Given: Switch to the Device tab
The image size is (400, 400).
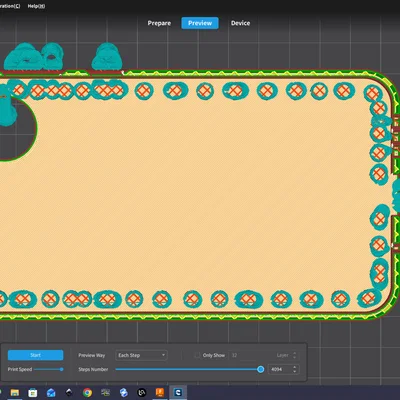Looking at the screenshot, I should (x=241, y=23).
